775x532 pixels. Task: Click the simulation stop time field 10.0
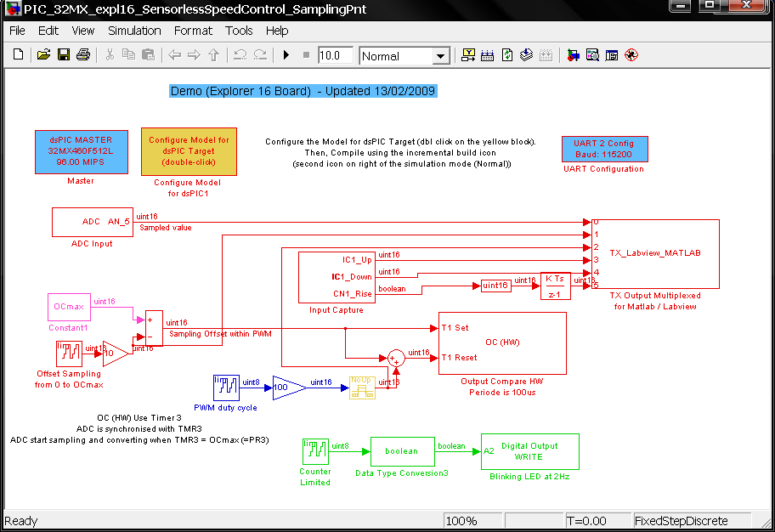(336, 55)
